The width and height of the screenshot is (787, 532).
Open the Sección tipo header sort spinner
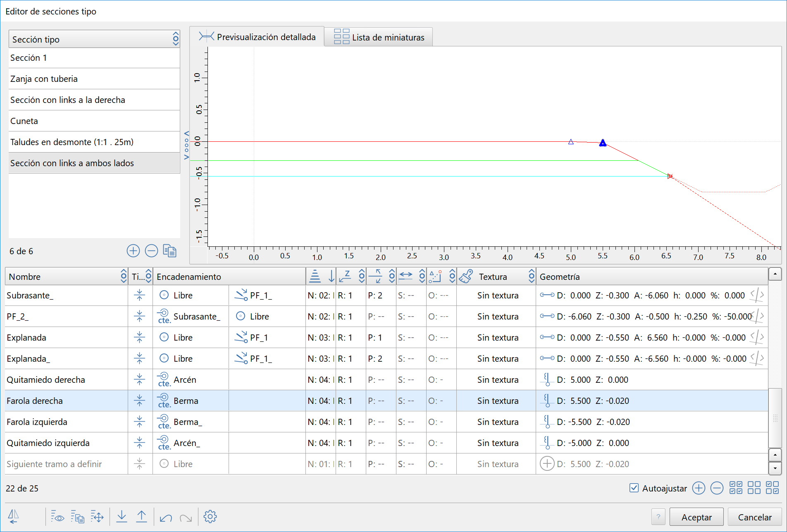click(x=176, y=39)
